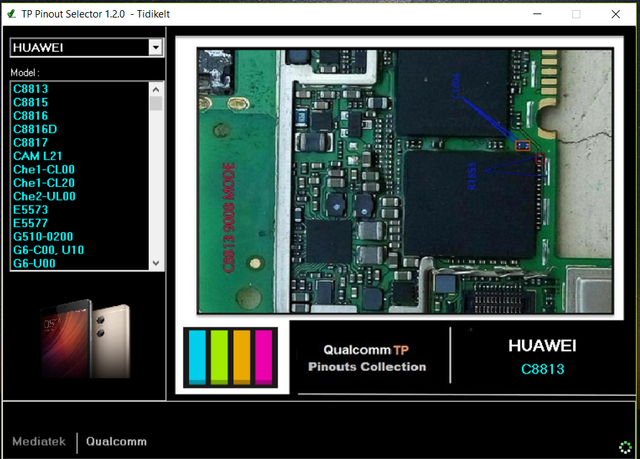Select model E5573 in the list
This screenshot has width=640, height=459.
[x=31, y=210]
